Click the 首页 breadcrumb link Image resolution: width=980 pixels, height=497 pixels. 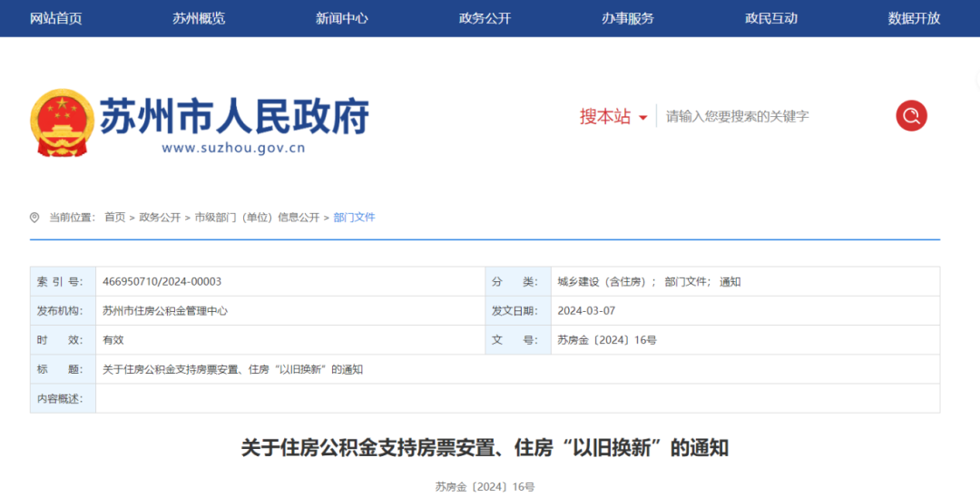[115, 218]
